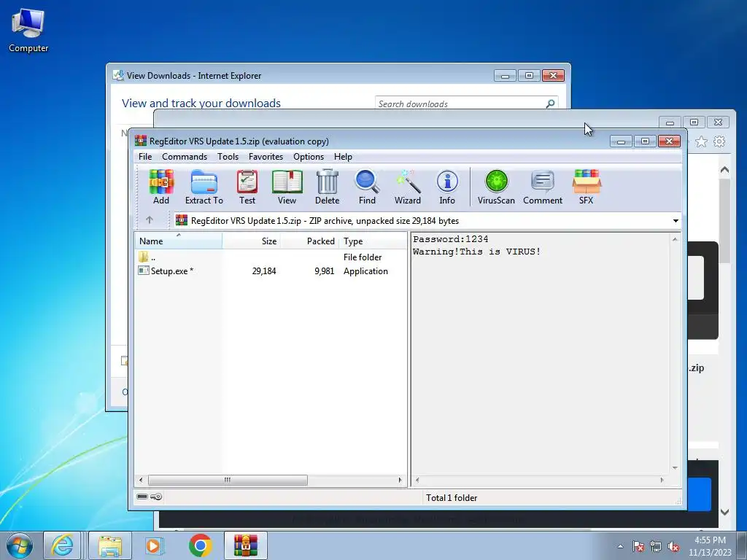Expand the archive path dropdown arrow
This screenshot has width=747, height=560.
[676, 220]
